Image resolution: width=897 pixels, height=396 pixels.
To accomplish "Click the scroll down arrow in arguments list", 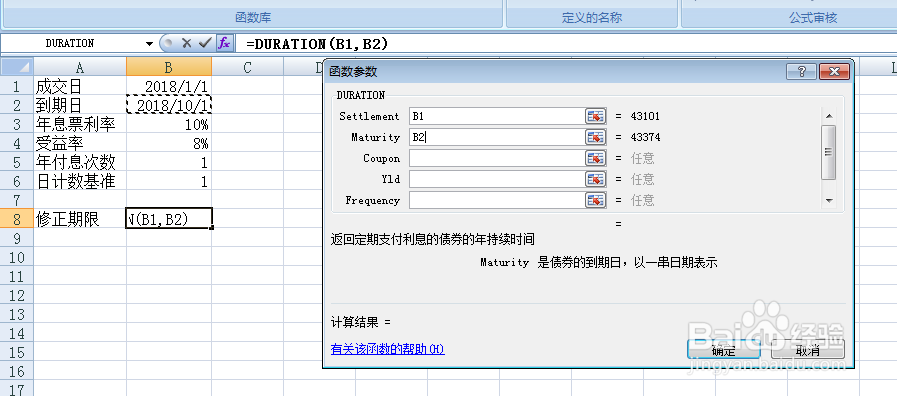I will [828, 201].
